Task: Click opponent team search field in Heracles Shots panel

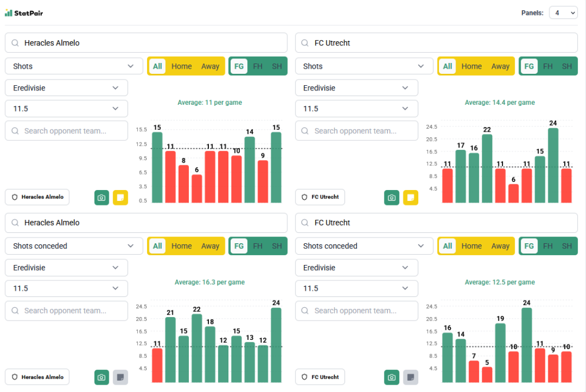Action: coord(66,131)
